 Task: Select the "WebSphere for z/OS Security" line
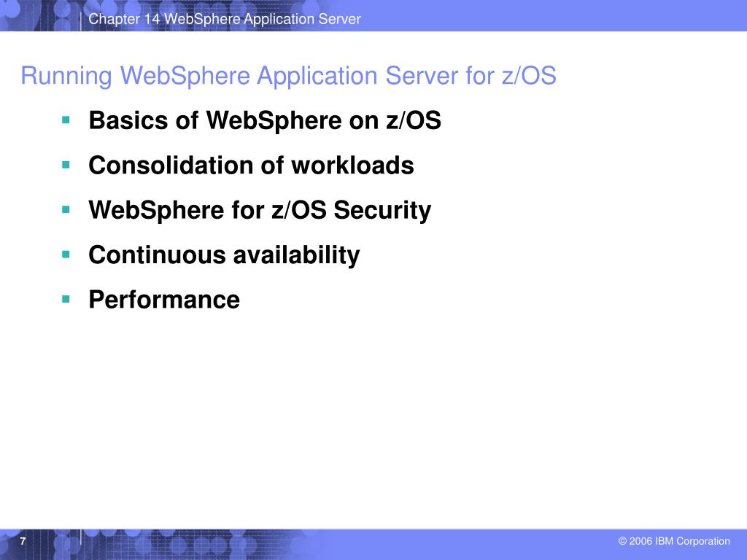[260, 210]
